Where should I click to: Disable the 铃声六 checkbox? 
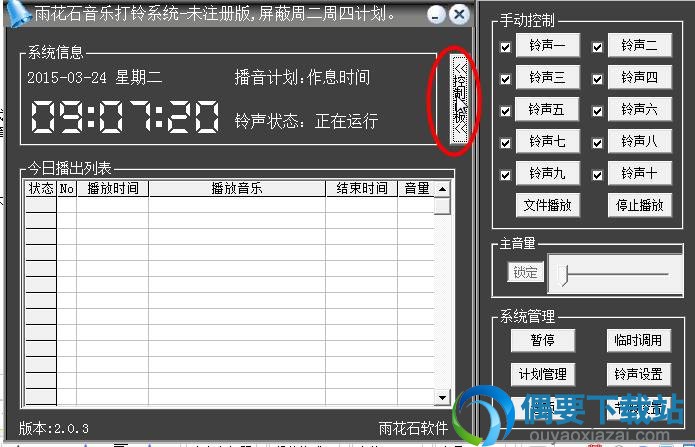pos(597,111)
